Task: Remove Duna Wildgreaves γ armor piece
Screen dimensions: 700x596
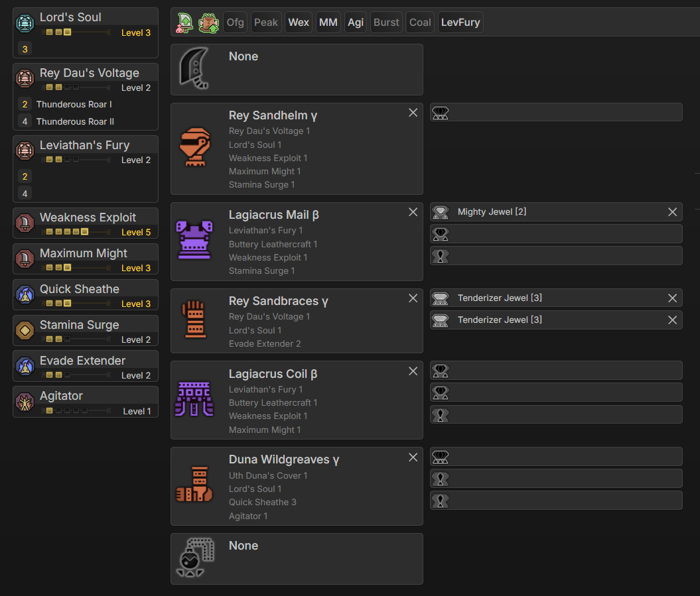Action: [x=413, y=457]
